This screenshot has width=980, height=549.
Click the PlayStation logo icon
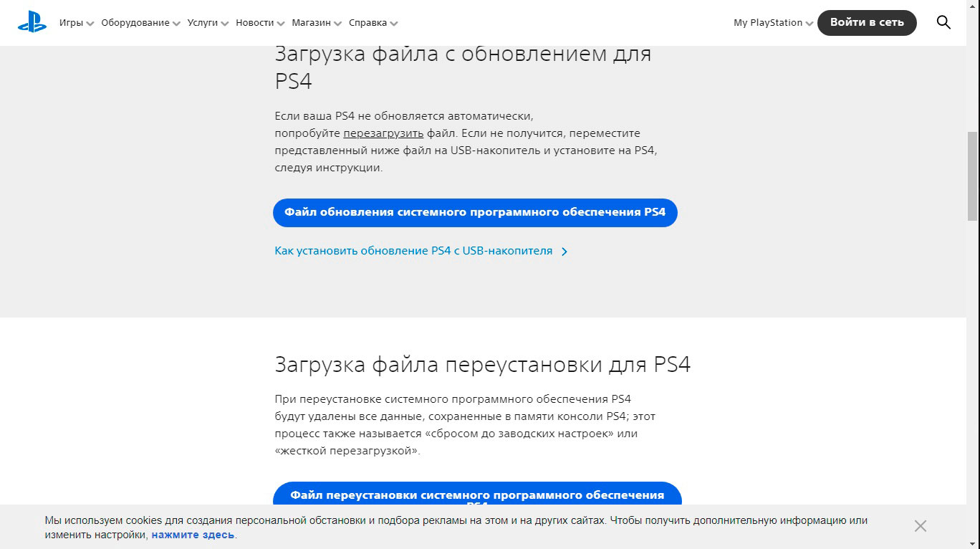click(32, 22)
